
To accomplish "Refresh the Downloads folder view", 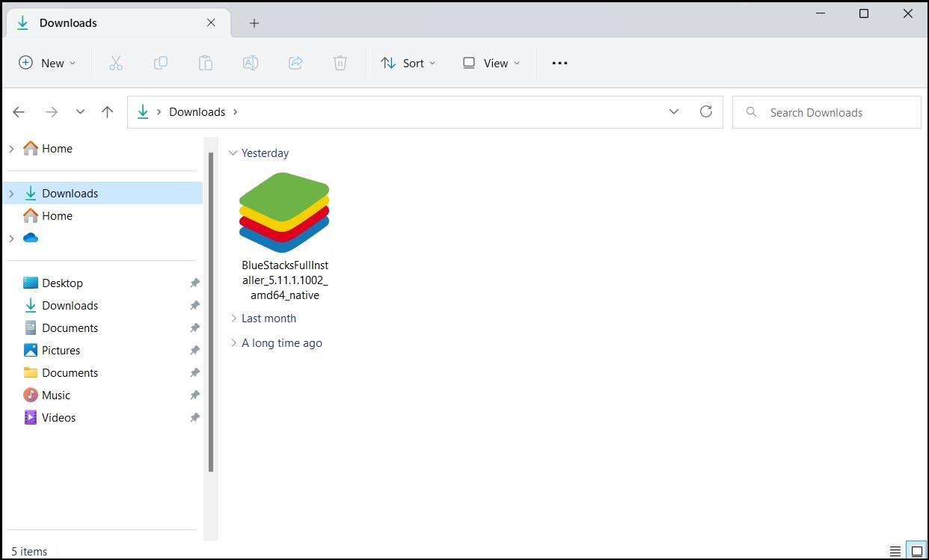I will click(705, 112).
